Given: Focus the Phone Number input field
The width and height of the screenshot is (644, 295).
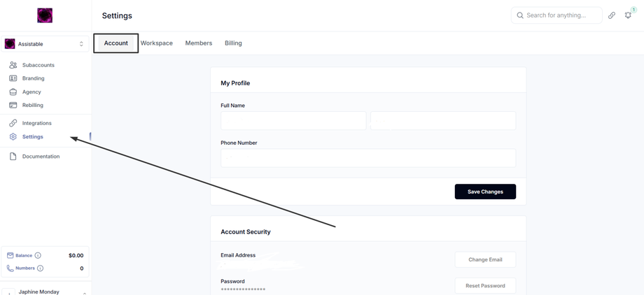Looking at the screenshot, I should coord(368,158).
